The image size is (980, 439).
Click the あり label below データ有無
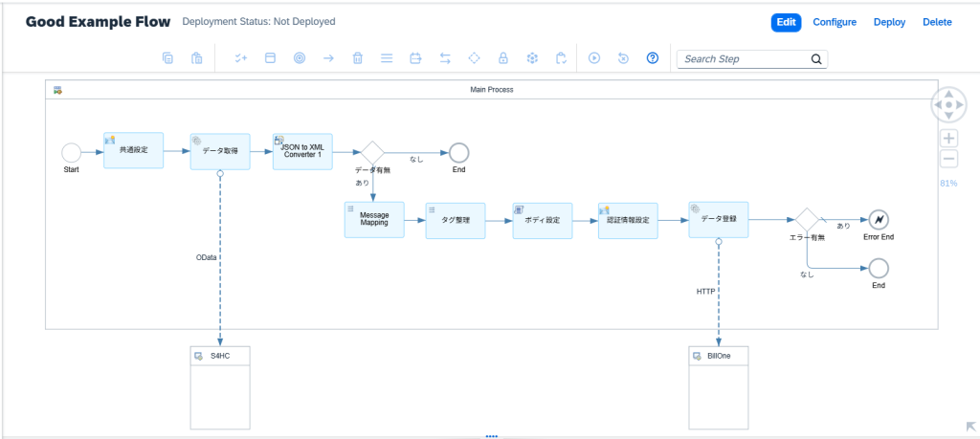(x=362, y=183)
